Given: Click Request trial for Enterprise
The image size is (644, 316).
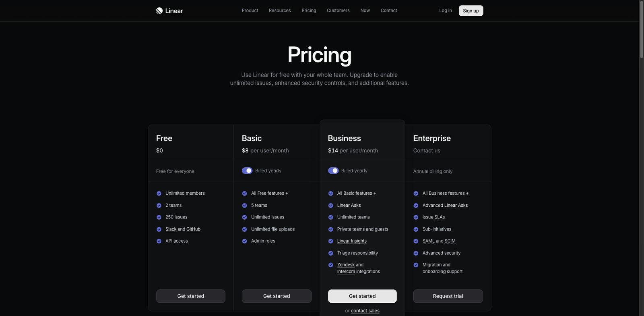Looking at the screenshot, I should coord(448,296).
